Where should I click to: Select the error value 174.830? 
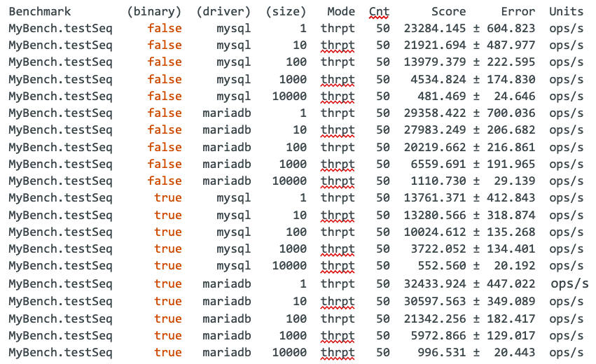(511, 79)
